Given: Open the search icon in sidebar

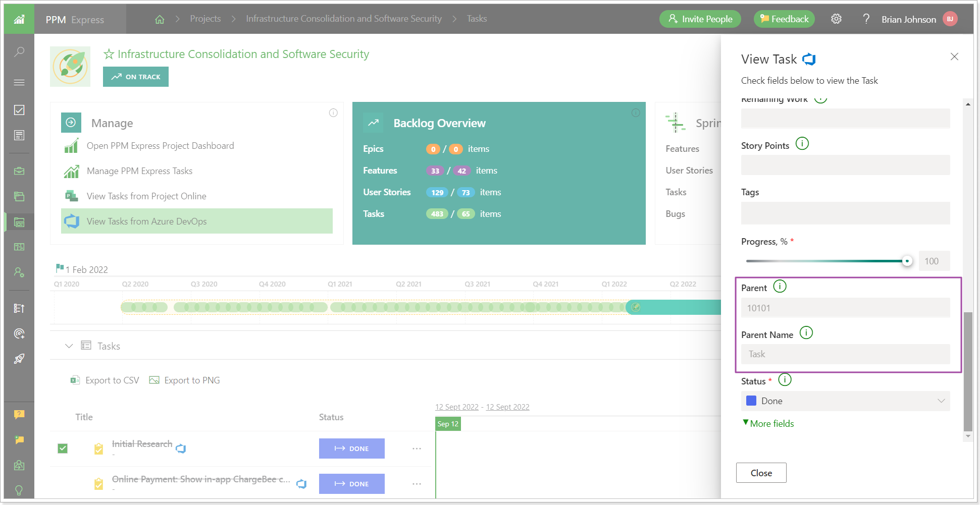Looking at the screenshot, I should coord(19,51).
